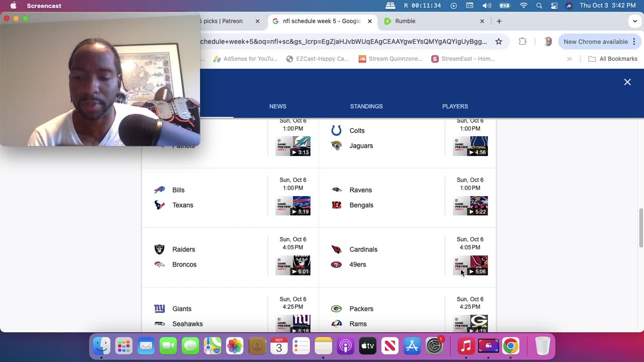Image resolution: width=644 pixels, height=362 pixels.
Task: Open the App Store from the Dock
Action: coord(412,346)
